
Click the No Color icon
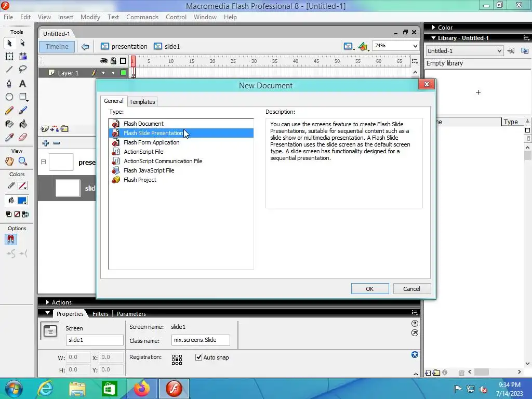coord(17,214)
